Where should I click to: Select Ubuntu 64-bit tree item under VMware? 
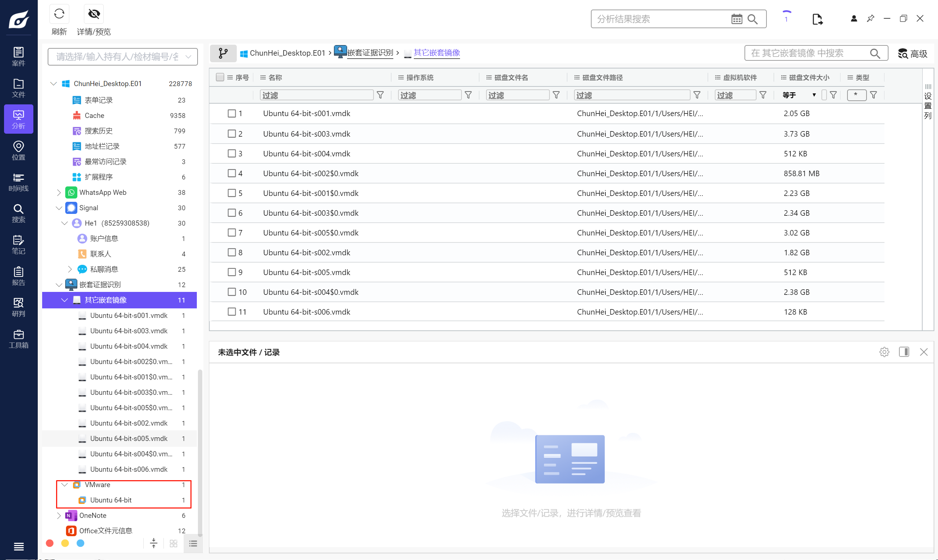click(111, 500)
